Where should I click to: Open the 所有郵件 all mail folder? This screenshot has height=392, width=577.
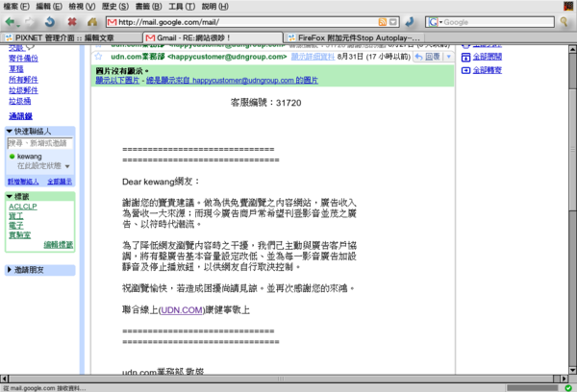23,80
